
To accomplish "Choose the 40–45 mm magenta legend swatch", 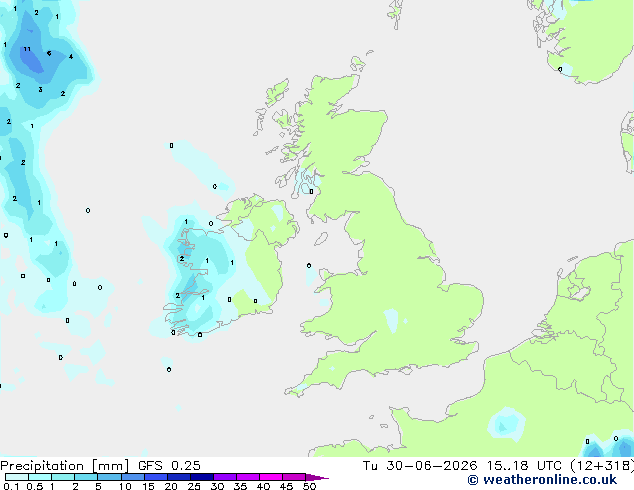I will [x=271, y=477].
